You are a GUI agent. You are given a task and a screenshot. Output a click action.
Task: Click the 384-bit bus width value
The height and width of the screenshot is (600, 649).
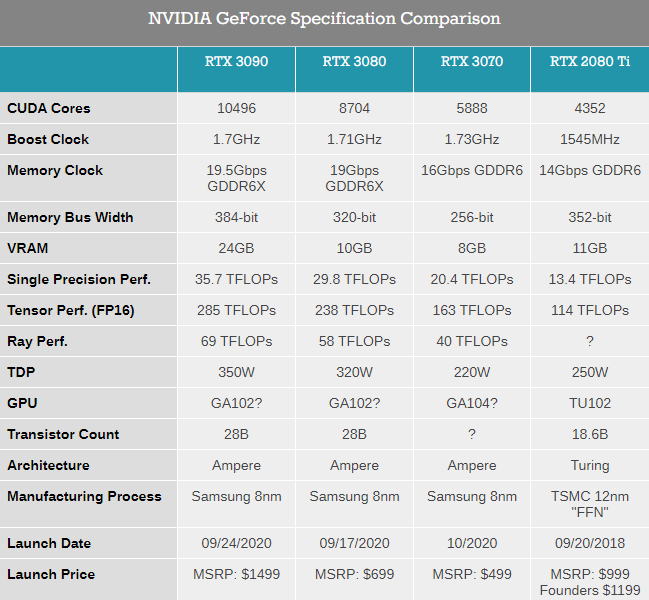coord(236,218)
